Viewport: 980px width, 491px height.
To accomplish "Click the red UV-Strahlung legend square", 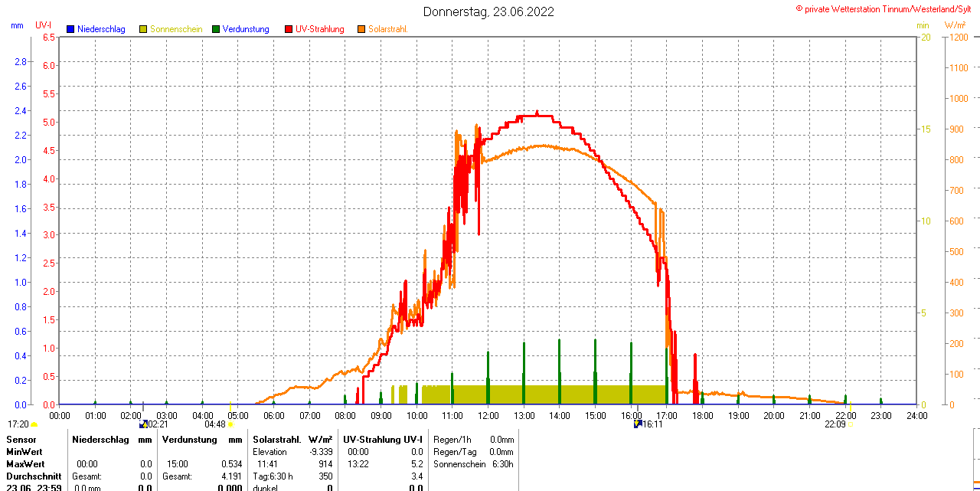I will point(289,29).
